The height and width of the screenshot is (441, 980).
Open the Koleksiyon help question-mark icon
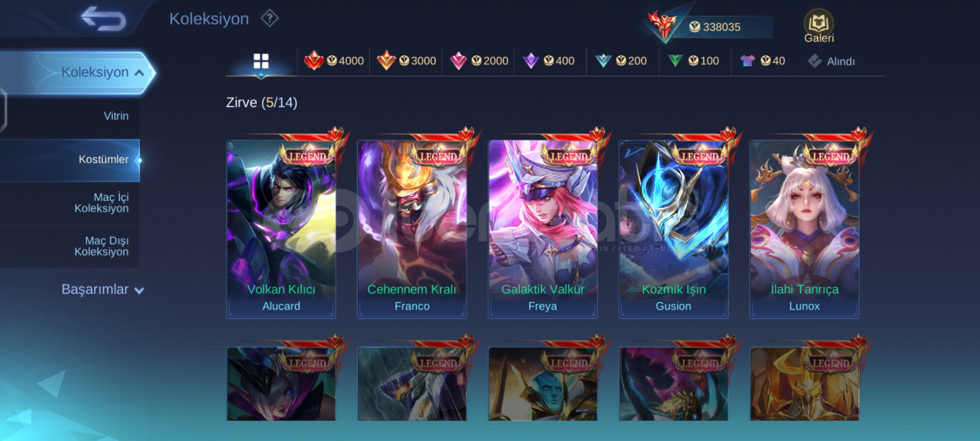click(269, 18)
